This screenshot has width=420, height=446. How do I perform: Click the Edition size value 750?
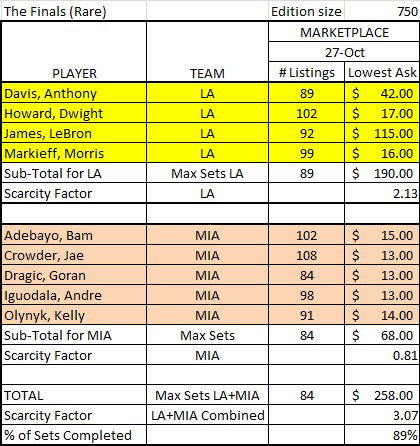click(x=382, y=11)
